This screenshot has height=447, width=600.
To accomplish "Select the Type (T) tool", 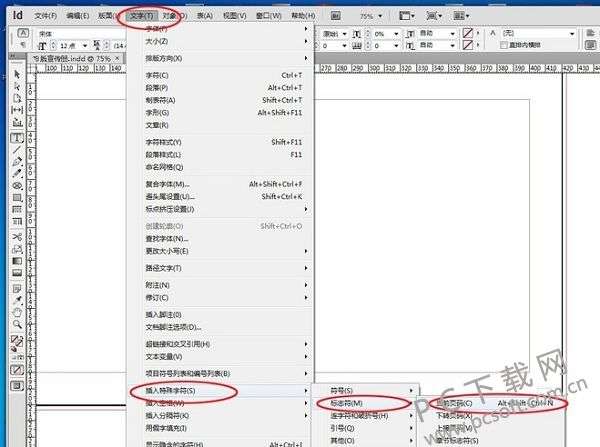I will pyautogui.click(x=17, y=138).
